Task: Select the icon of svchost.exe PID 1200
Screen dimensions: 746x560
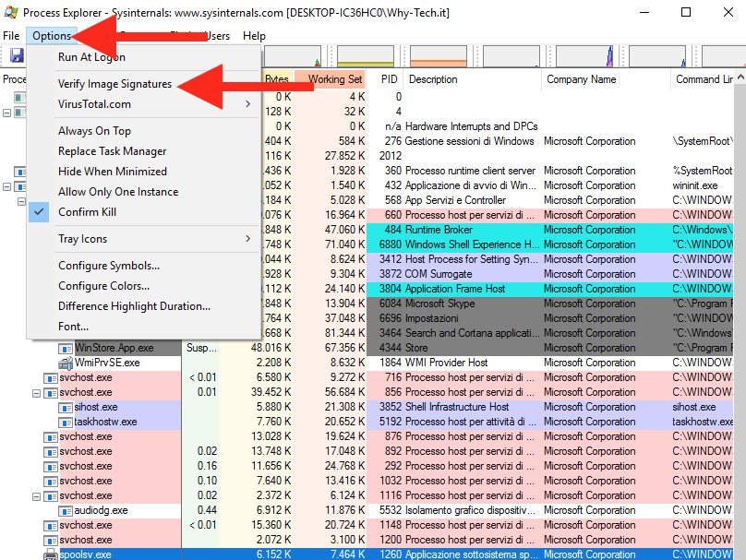Action: tap(51, 540)
